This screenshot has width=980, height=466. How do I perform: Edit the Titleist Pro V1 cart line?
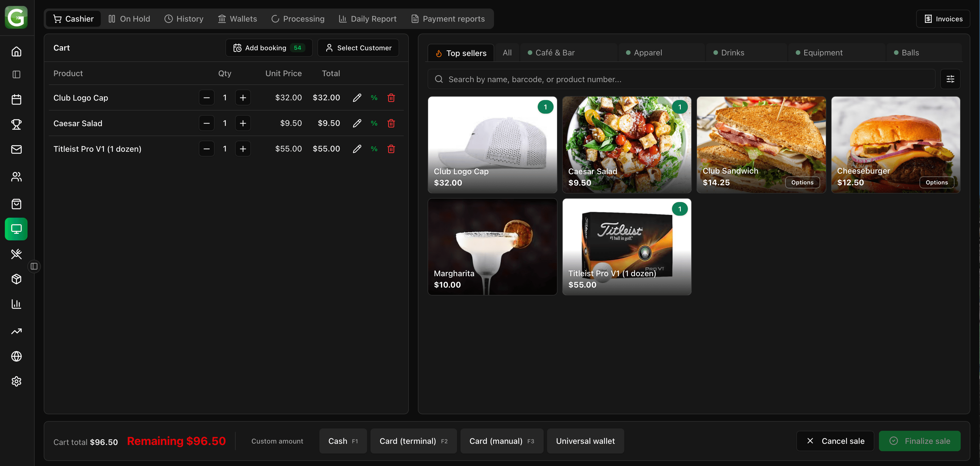[x=357, y=149]
